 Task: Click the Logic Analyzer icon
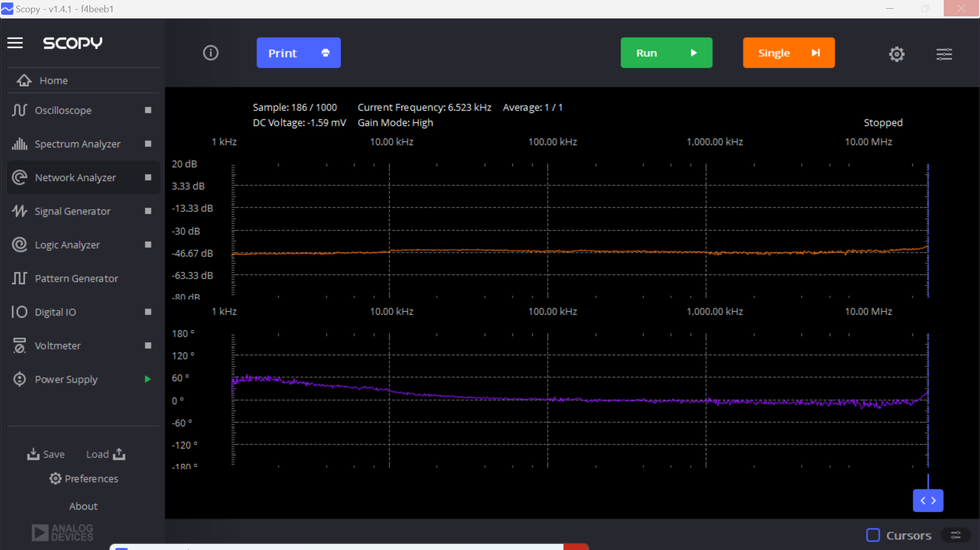tap(19, 245)
